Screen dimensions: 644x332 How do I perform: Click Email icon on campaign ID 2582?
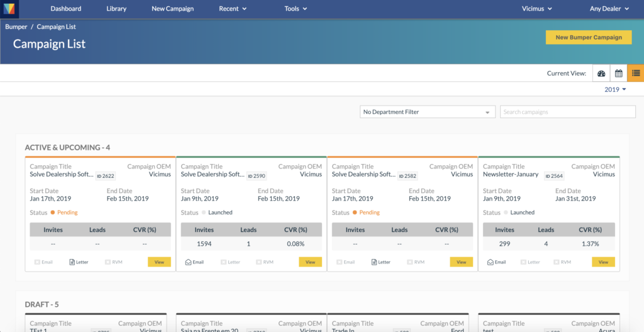click(x=339, y=262)
